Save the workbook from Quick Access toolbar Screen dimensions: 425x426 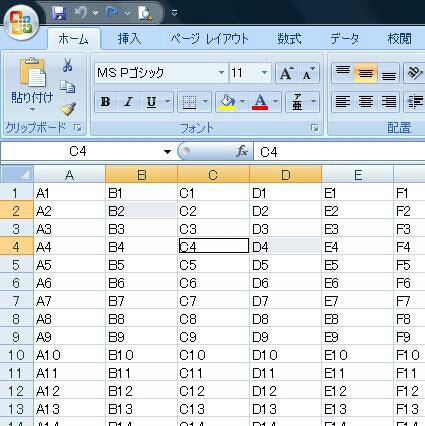pos(59,13)
